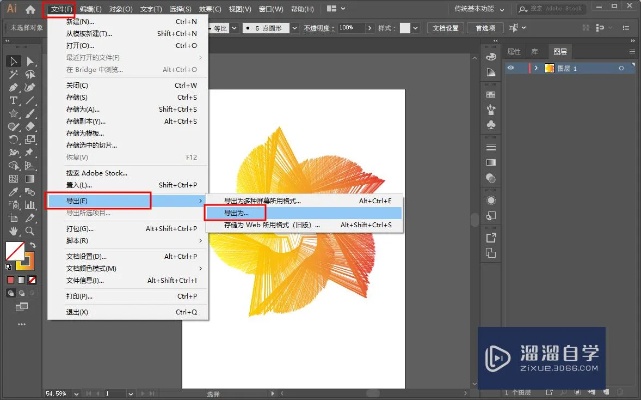Open the Color panel palette icon
Screen dimensions: 641x400
(x=491, y=57)
